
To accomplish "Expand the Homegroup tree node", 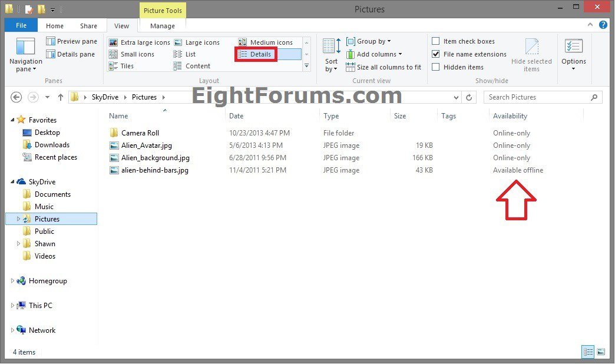I will (13, 281).
